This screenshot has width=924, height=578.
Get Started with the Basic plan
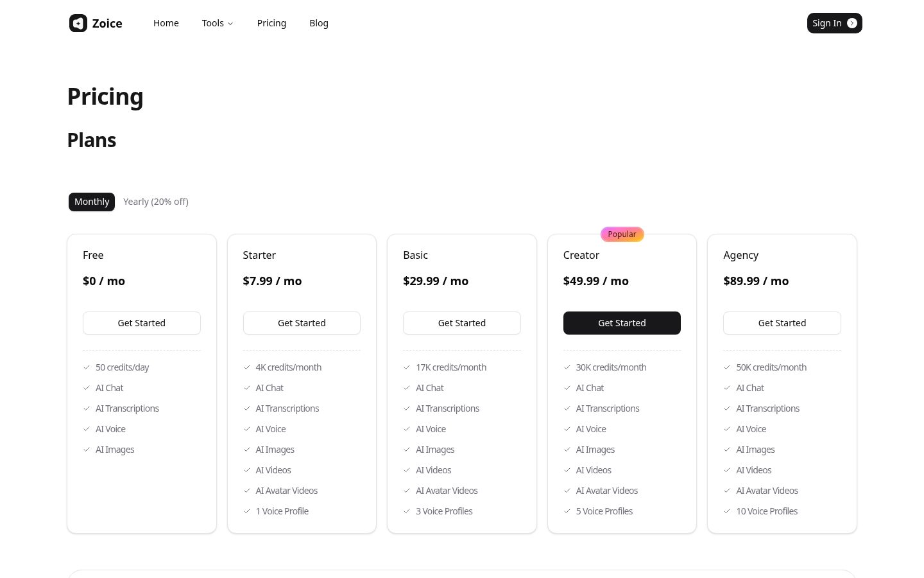462,323
